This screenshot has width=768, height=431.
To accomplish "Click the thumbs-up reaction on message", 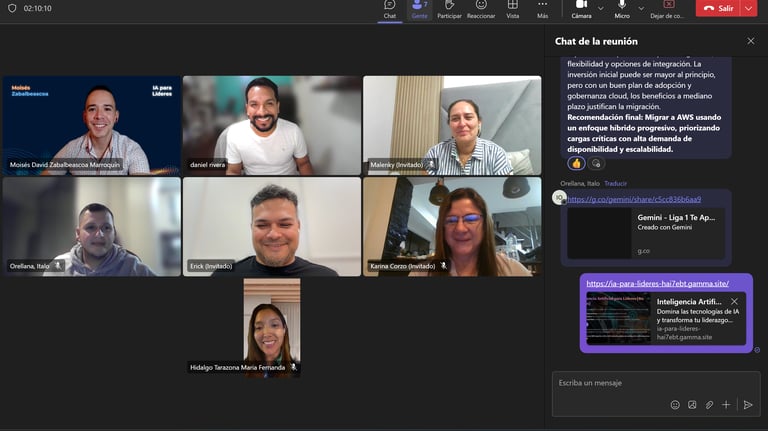I will point(576,163).
